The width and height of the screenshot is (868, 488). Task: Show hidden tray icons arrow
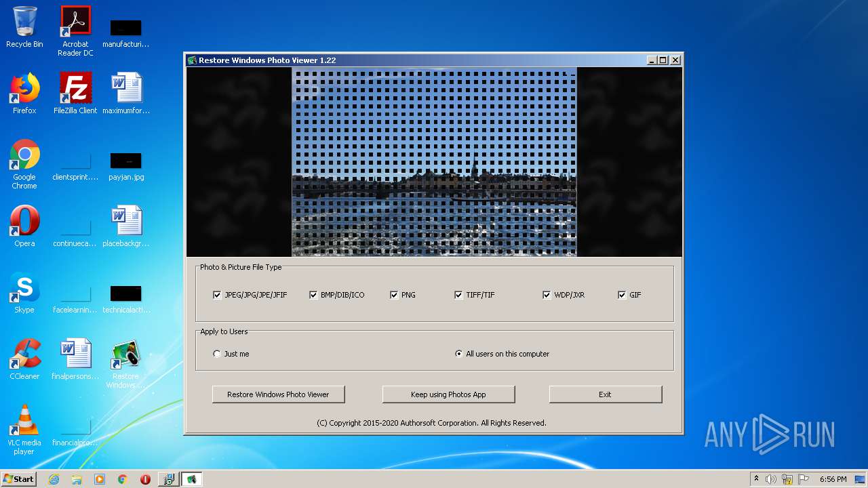point(756,479)
